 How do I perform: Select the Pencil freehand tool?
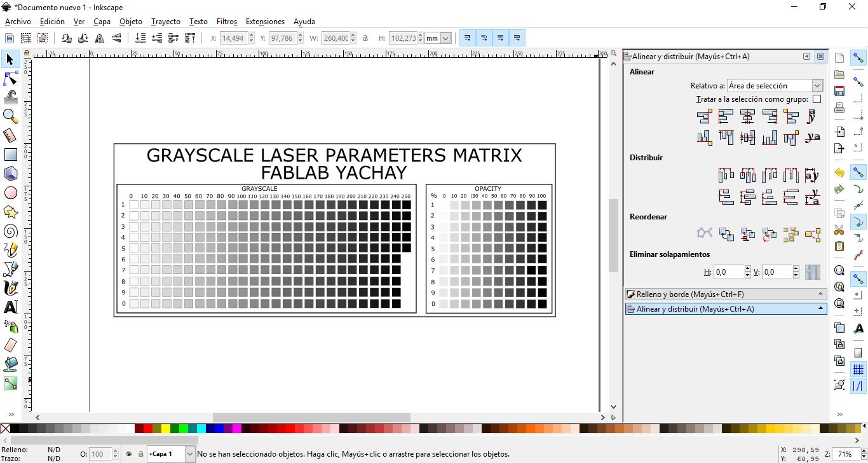pyautogui.click(x=10, y=250)
